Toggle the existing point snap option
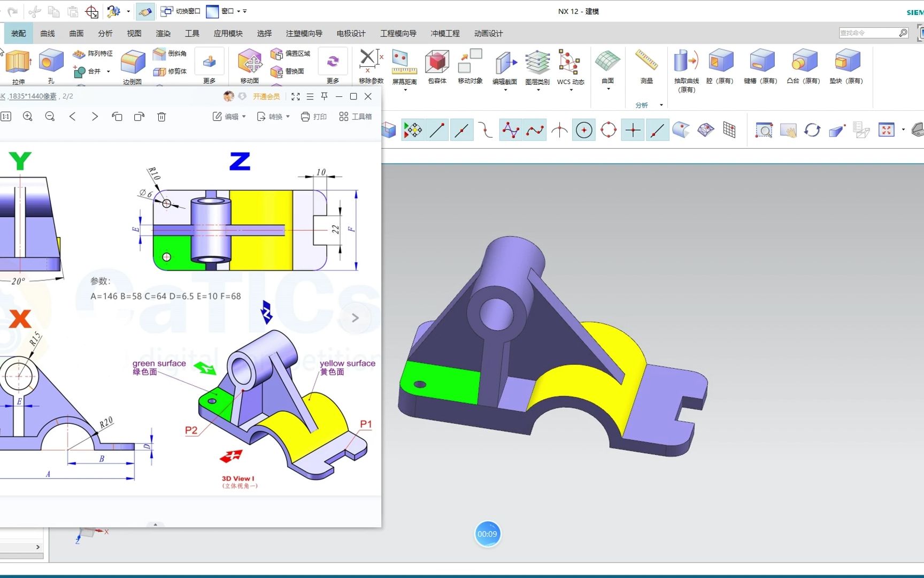The width and height of the screenshot is (924, 578). (x=633, y=130)
